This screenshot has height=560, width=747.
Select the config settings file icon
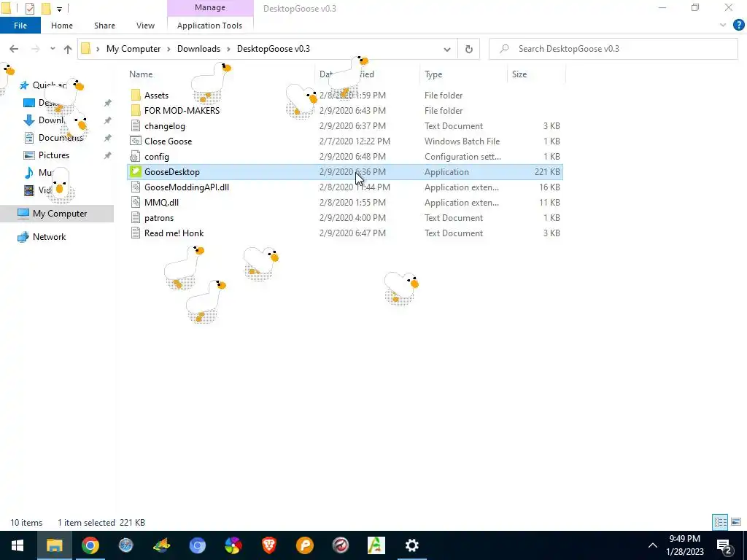point(136,157)
